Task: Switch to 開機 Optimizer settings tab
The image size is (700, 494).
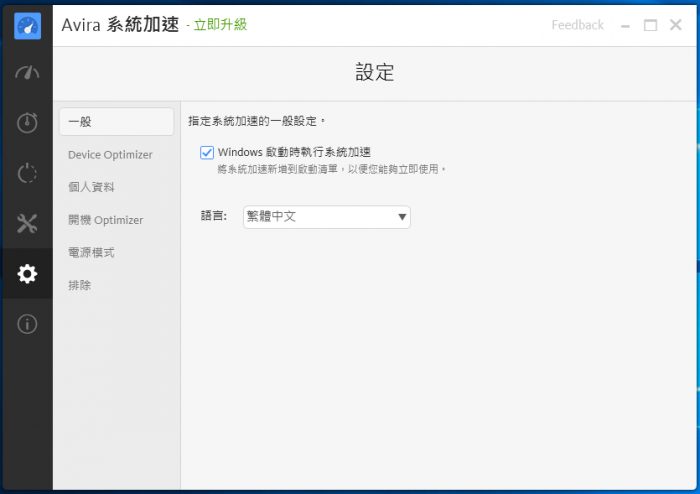Action: pos(106,220)
